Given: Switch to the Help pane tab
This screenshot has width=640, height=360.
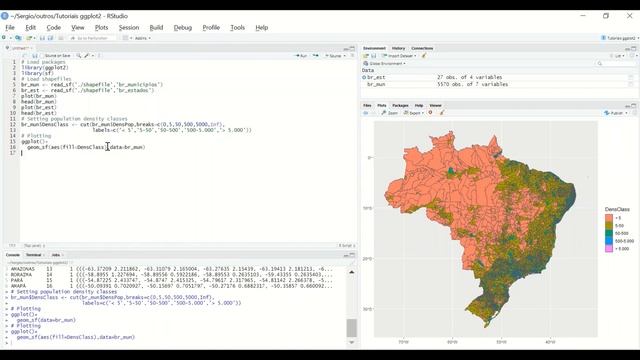Looking at the screenshot, I should (419, 105).
